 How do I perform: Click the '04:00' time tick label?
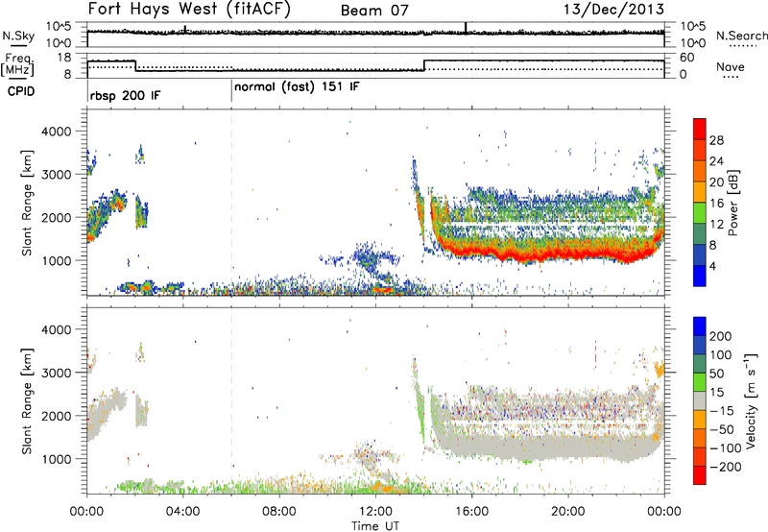183,512
